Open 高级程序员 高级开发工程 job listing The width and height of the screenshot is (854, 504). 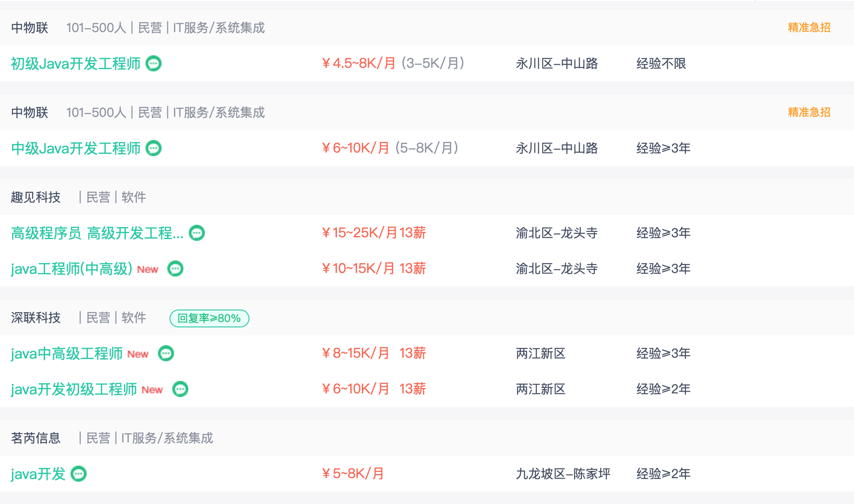97,233
